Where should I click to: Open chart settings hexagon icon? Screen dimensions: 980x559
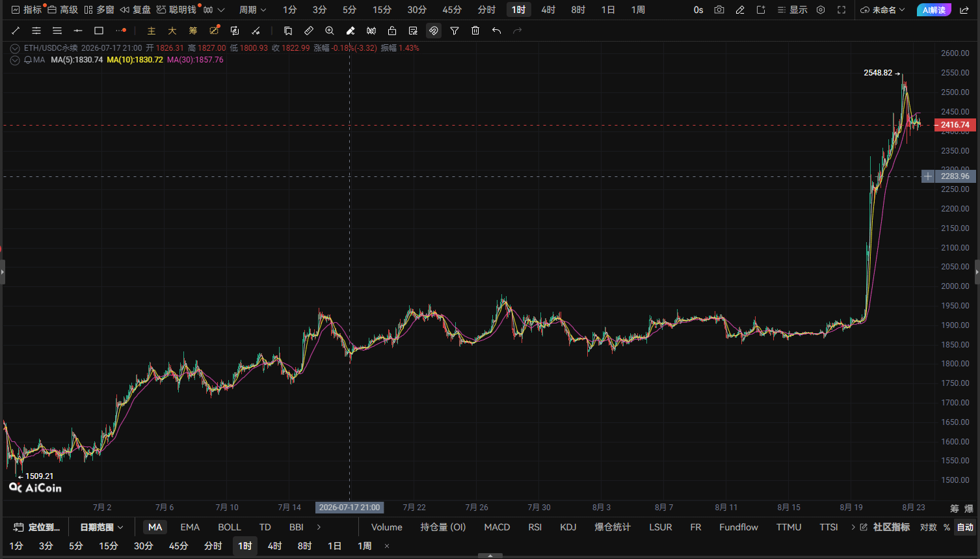(x=821, y=10)
